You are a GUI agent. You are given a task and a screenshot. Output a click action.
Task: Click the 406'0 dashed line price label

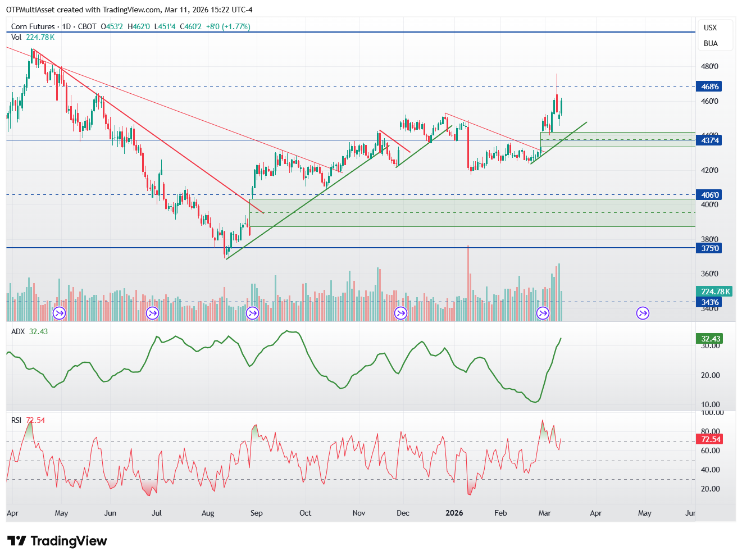click(709, 195)
